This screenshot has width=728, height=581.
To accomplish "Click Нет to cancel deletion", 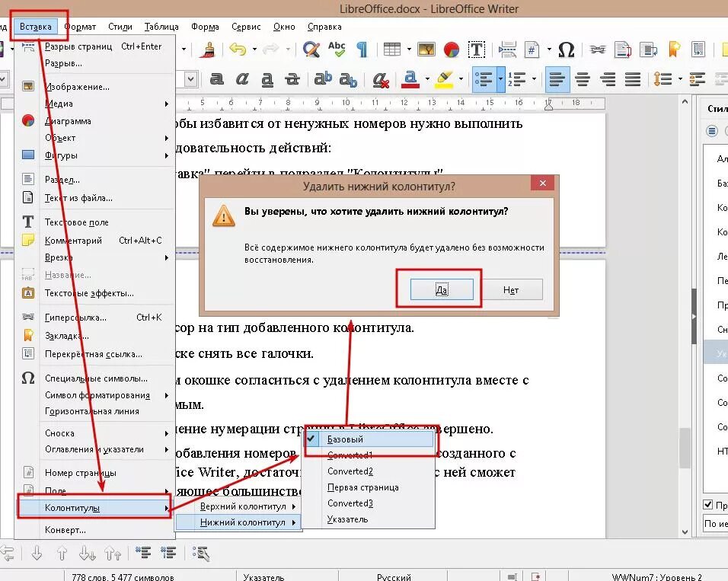I will 511,290.
